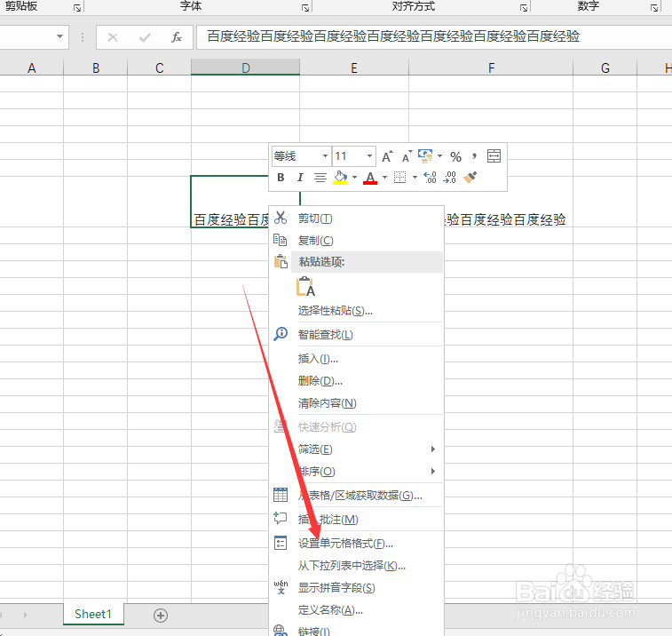Viewport: 672px width, 636px height.
Task: Toggle Italic in mini toolbar
Action: coord(300,177)
